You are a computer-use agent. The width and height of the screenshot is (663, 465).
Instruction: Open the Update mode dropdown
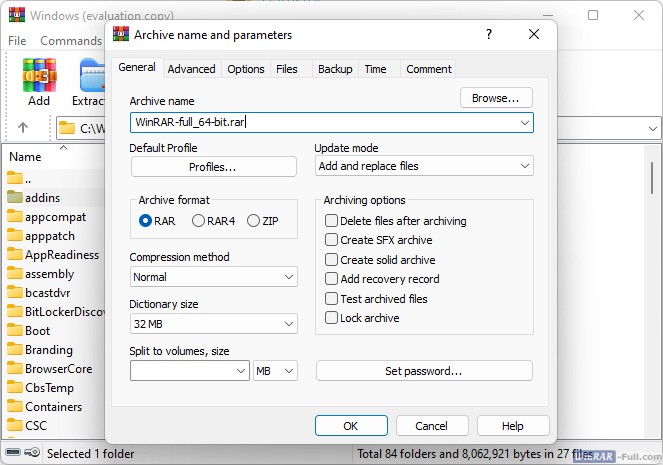click(424, 166)
